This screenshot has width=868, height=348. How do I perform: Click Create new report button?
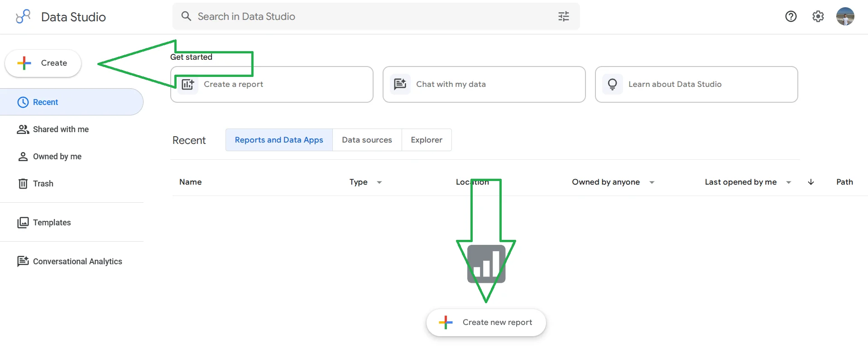click(x=486, y=323)
